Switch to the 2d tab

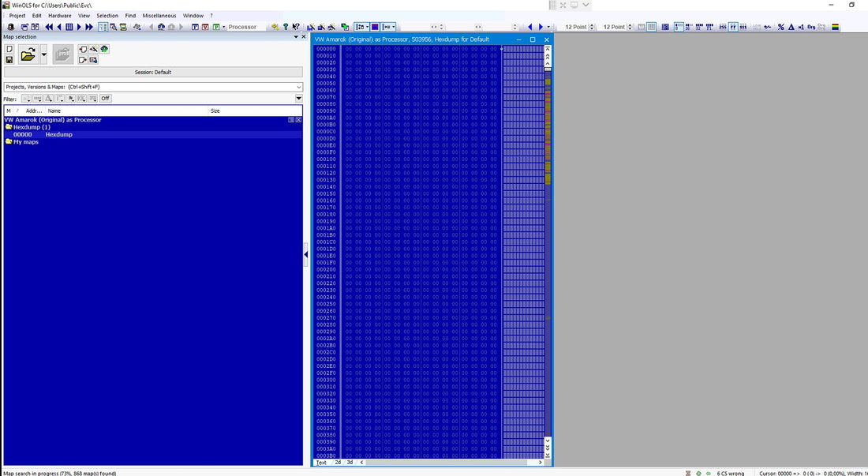[x=338, y=463]
